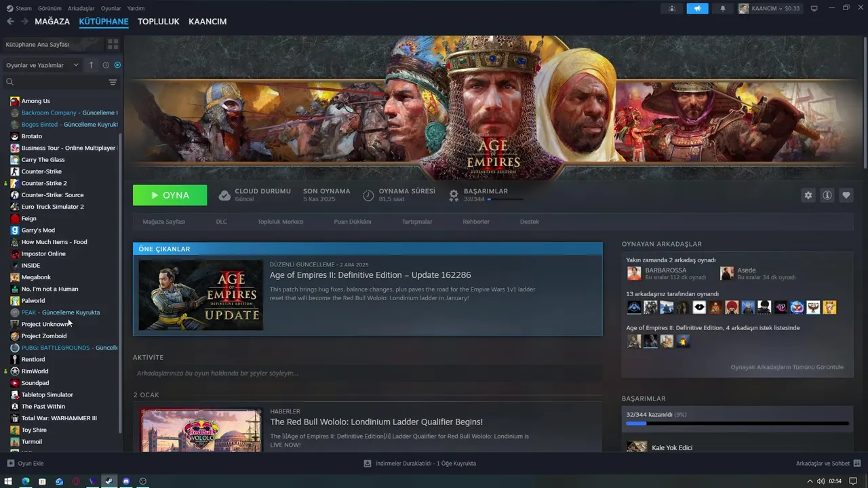Image resolution: width=868 pixels, height=488 pixels.
Task: Expand Oyunlar ve Yazılımlar dropdown
Action: [41, 65]
